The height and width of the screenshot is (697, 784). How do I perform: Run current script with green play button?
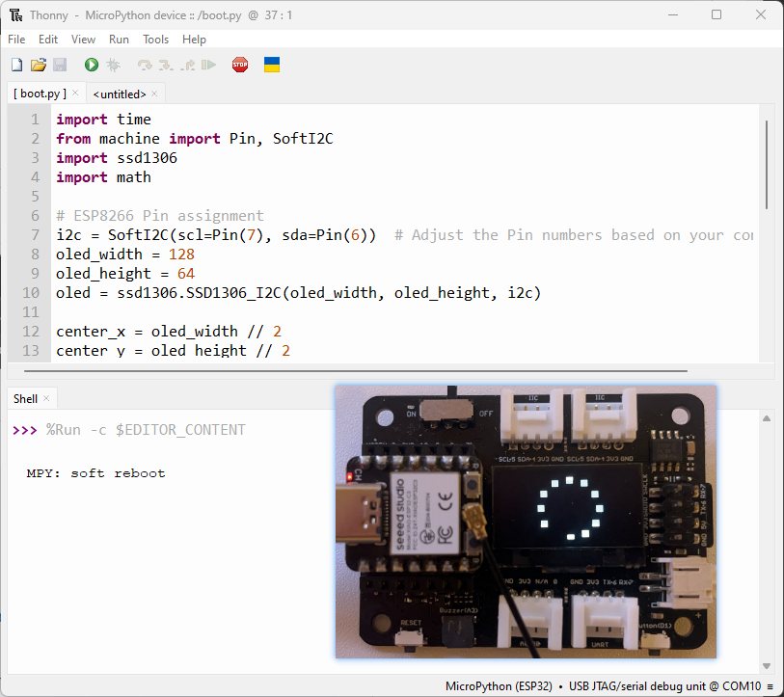[x=92, y=65]
